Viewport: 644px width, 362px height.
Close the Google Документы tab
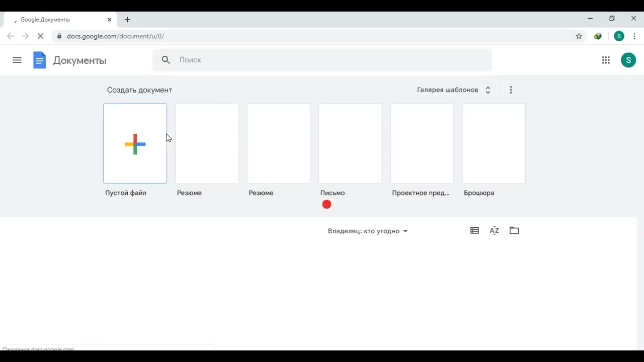109,20
